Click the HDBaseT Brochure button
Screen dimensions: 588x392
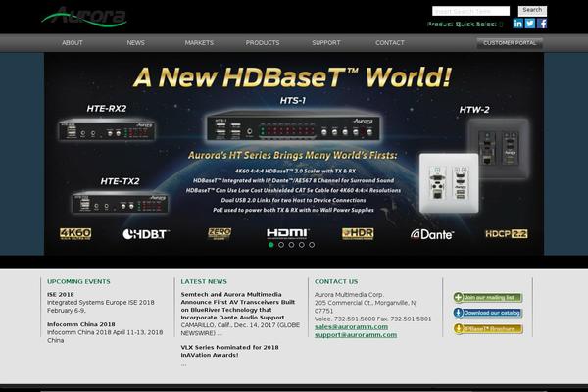[x=487, y=329]
